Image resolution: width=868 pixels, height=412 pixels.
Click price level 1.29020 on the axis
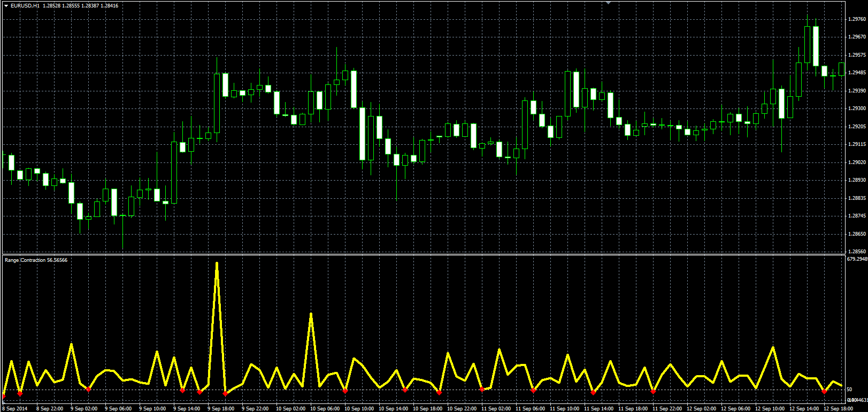(857, 162)
